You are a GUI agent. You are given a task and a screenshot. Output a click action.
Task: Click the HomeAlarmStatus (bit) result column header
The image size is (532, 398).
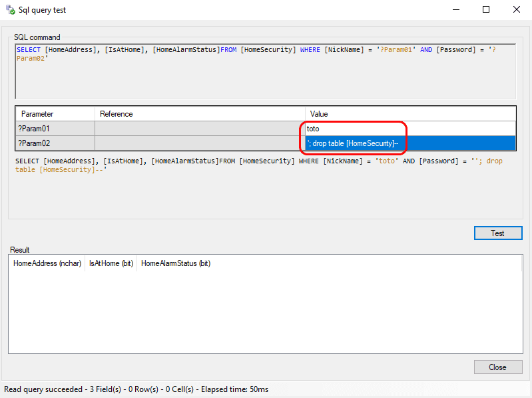[x=176, y=263]
